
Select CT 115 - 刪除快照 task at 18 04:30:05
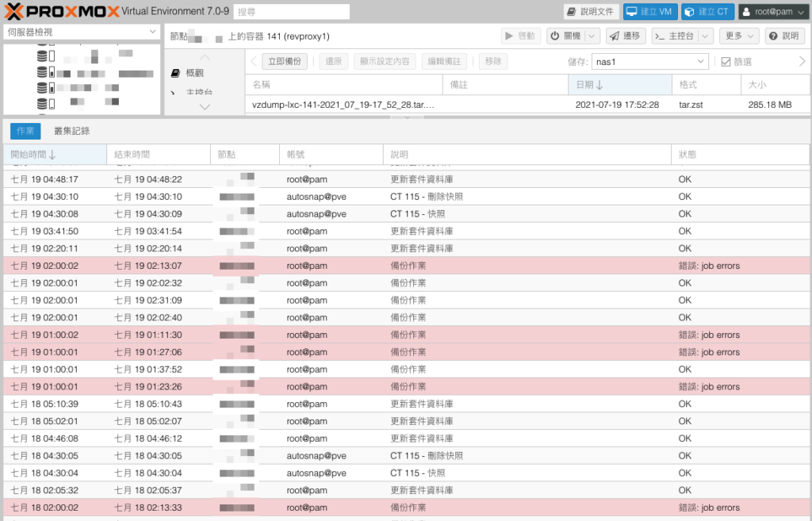tap(406, 456)
